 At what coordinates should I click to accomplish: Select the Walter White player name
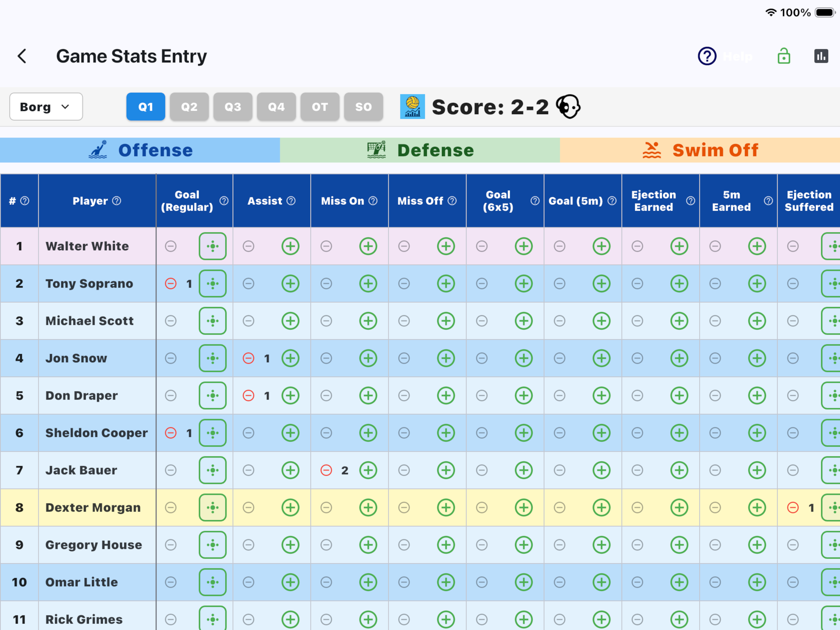[87, 246]
